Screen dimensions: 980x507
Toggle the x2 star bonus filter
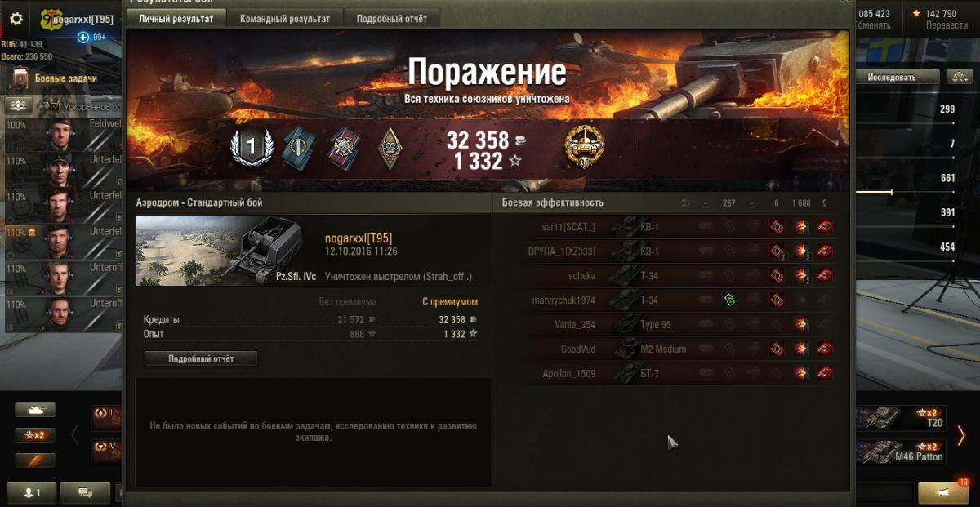click(35, 435)
